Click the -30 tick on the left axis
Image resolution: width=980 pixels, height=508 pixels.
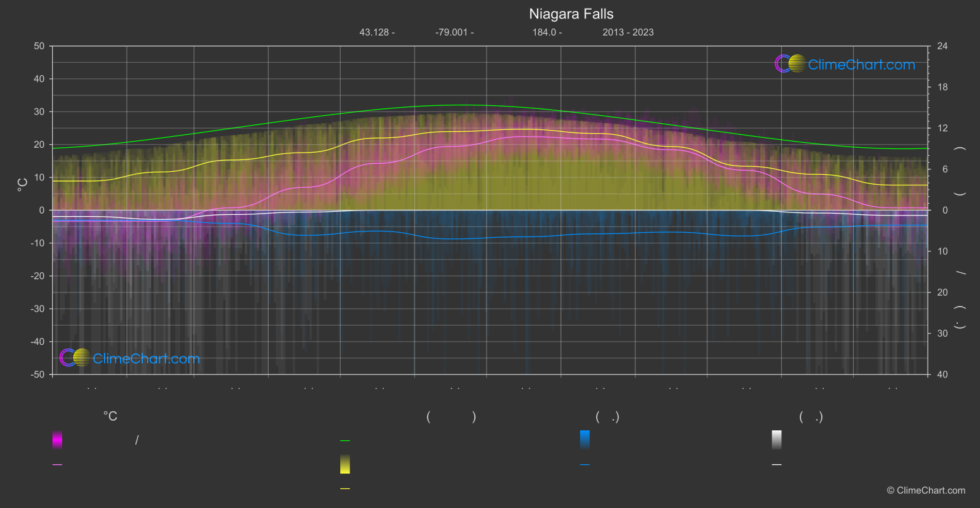point(38,309)
